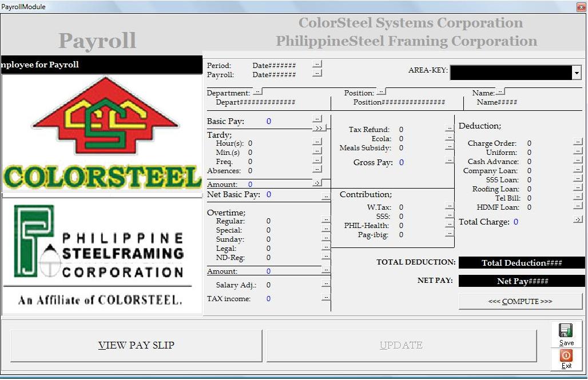Open the Name lookup ellipsis icon

pos(500,90)
